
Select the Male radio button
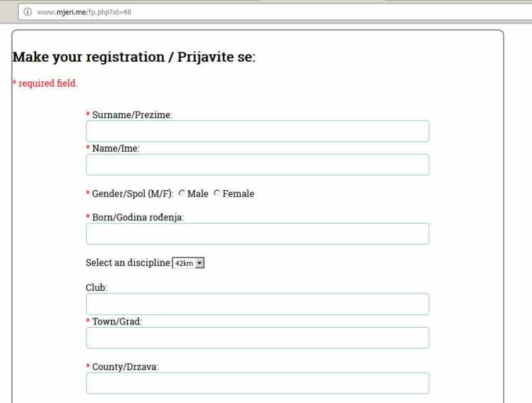point(182,193)
